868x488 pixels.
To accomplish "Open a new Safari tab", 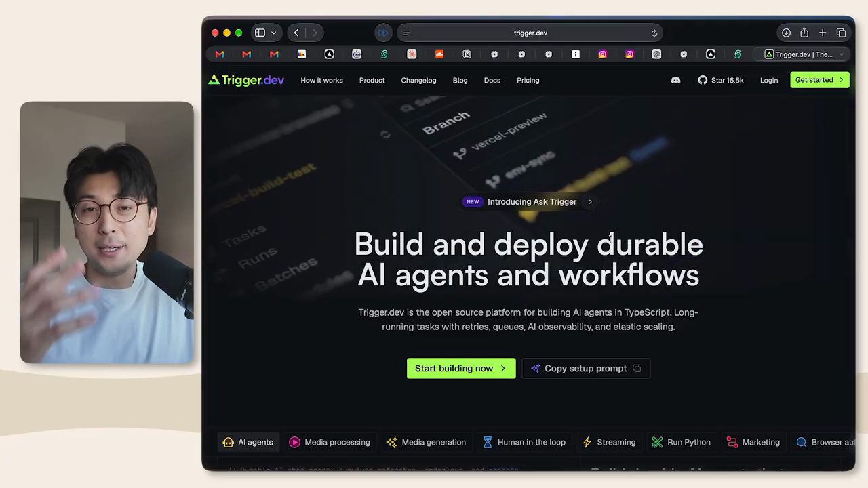I will click(823, 33).
